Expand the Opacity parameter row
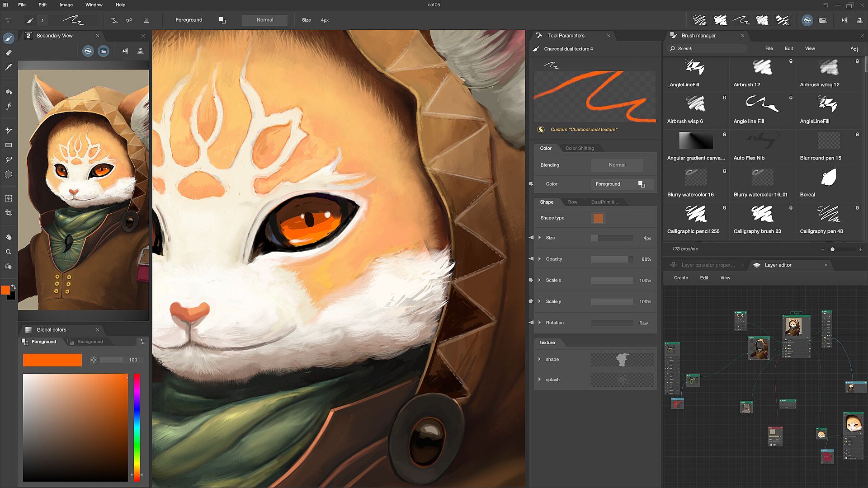Viewport: 868px width, 488px height. [x=540, y=259]
